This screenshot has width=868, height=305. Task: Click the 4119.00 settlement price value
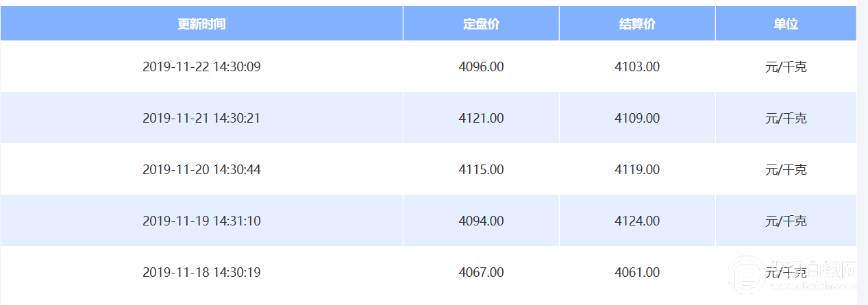tap(637, 170)
